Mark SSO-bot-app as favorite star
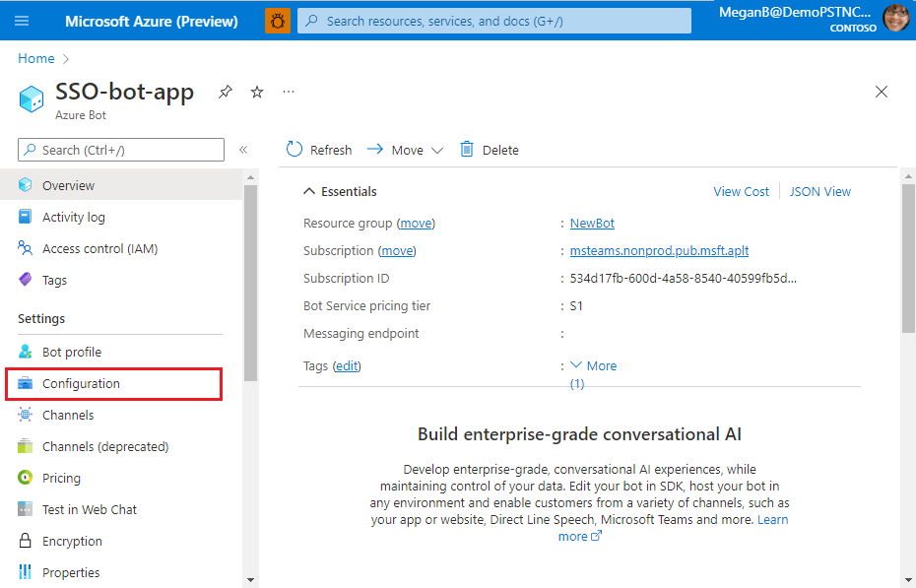Viewport: 916px width, 588px height. pos(257,92)
